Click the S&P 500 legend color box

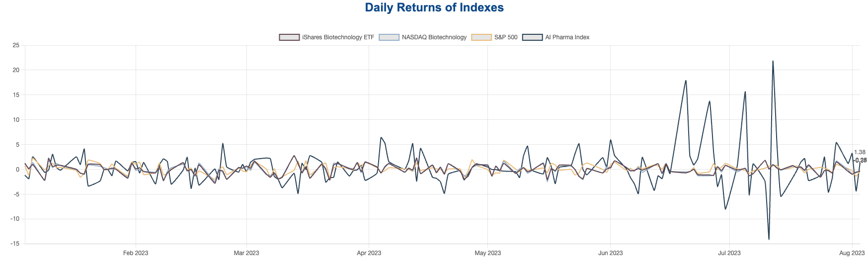pyautogui.click(x=481, y=37)
